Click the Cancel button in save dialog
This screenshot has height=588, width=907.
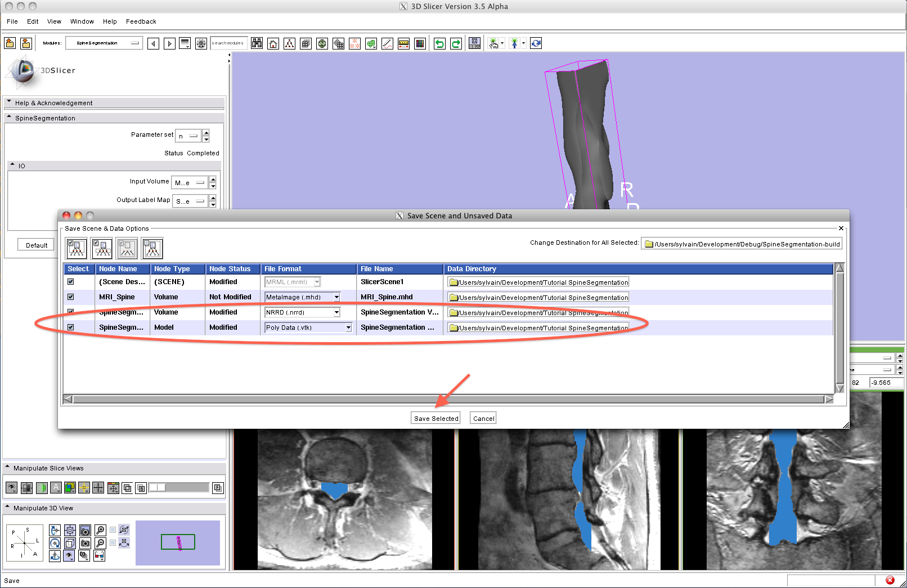click(483, 419)
